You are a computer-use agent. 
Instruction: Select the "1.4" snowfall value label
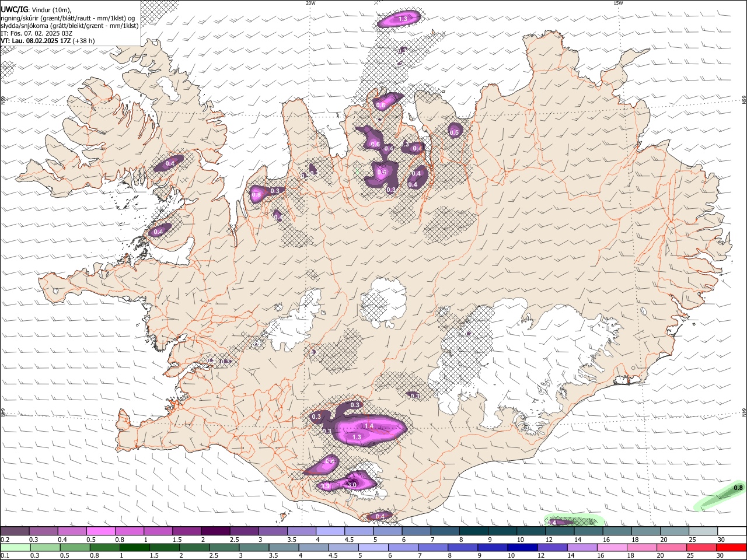[x=369, y=427]
